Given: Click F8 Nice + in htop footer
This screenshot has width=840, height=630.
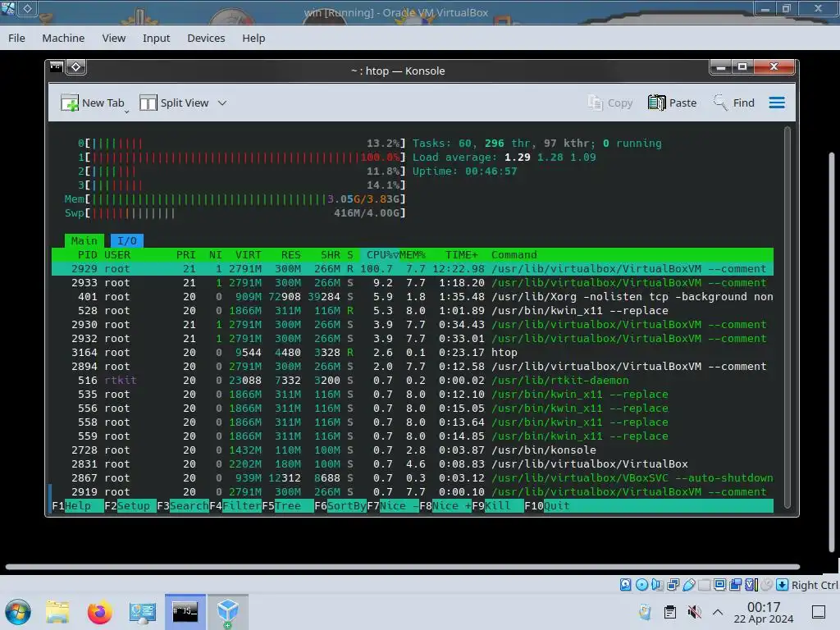Looking at the screenshot, I should tap(445, 505).
